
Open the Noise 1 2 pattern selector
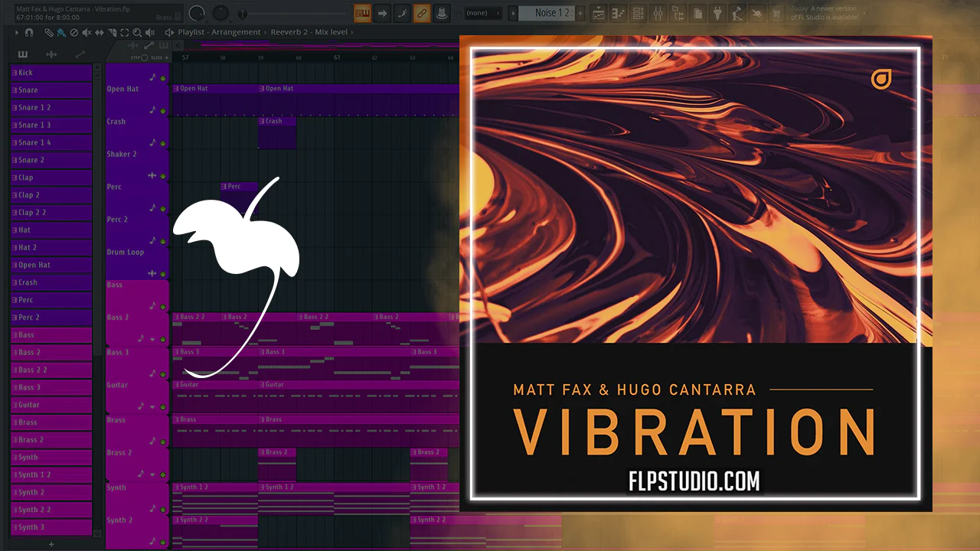pos(547,13)
